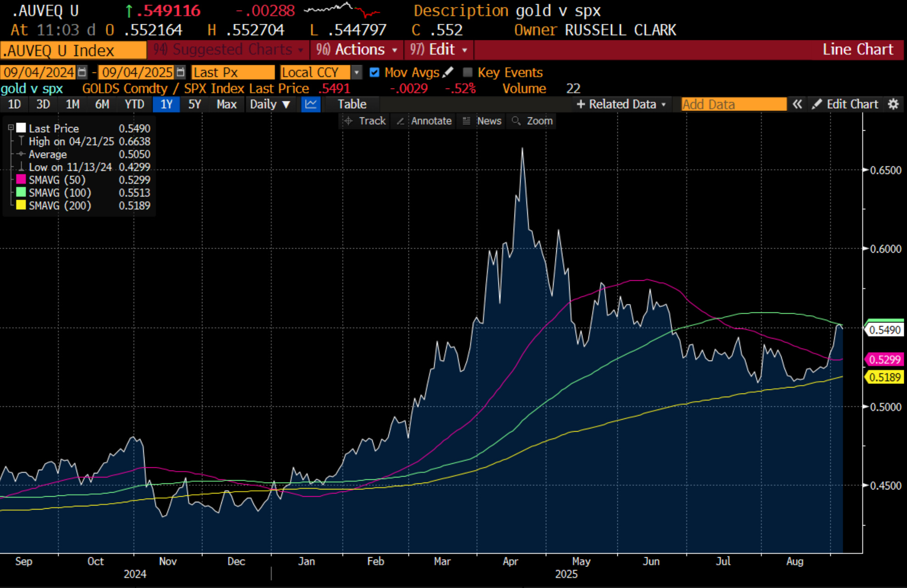Uncheck the Mov Avgs checkbox
Viewport: 907px width, 588px height.
coord(375,72)
